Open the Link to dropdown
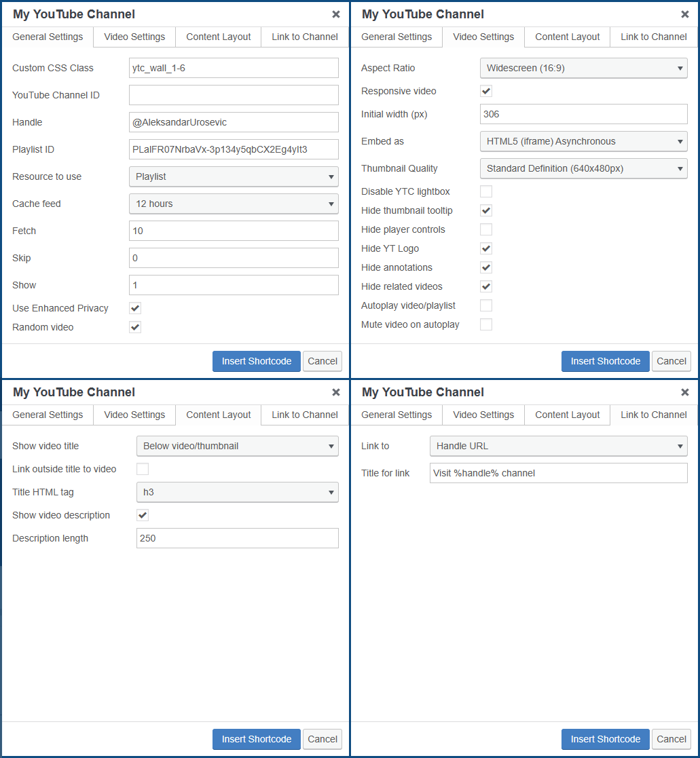 click(558, 446)
